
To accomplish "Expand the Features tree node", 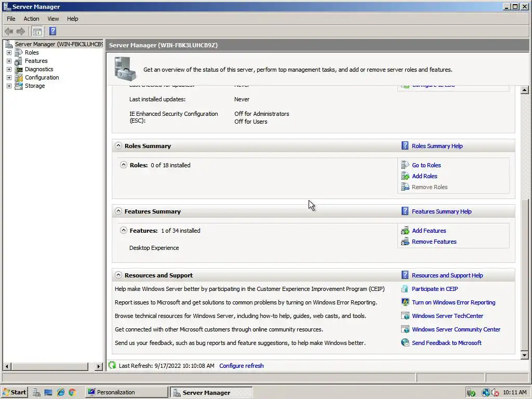I will [9, 61].
